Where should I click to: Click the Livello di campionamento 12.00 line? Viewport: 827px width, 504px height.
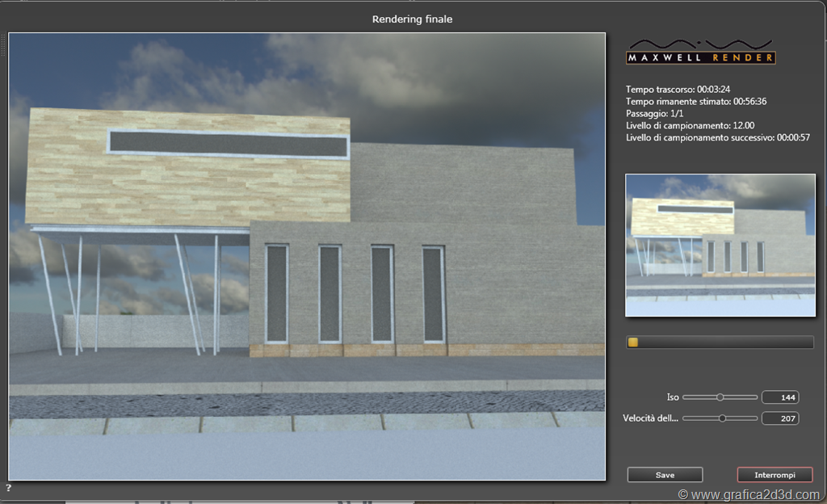tap(690, 126)
